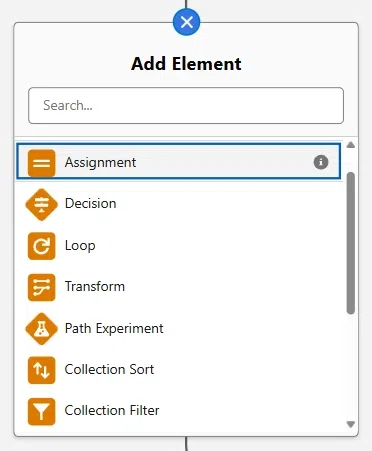The image size is (372, 451).
Task: Click the scrollbar down arrow
Action: tap(350, 424)
